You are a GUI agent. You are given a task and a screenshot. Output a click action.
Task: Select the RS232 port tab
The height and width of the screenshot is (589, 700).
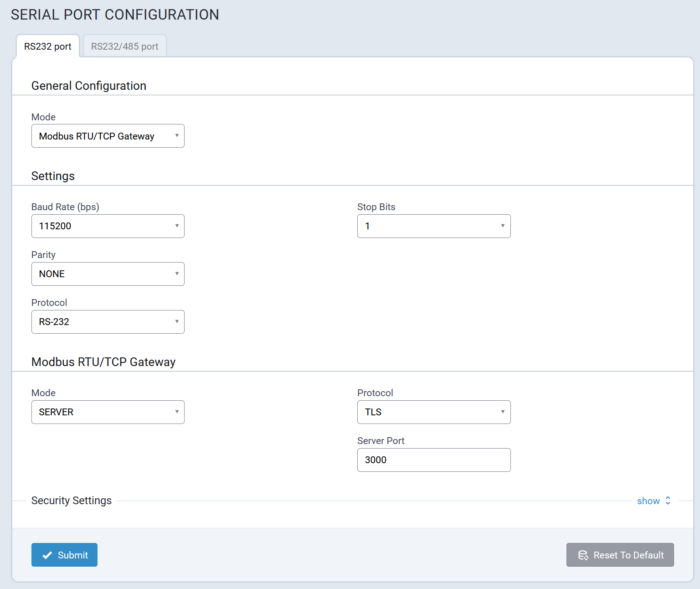[48, 46]
